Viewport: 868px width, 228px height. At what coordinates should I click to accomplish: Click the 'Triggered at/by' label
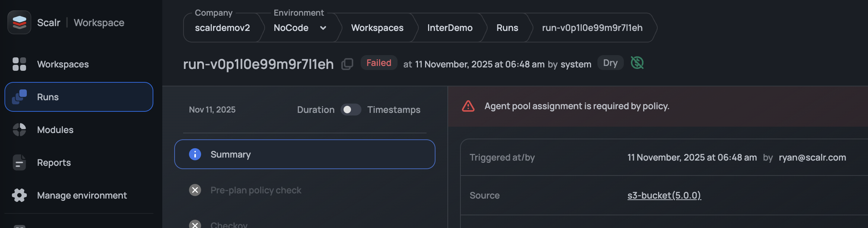[x=502, y=158]
